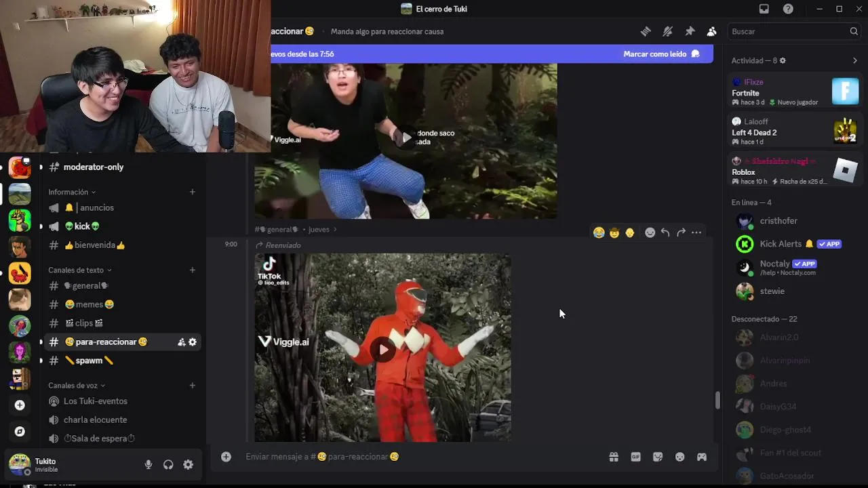Add channel to Información category

tap(193, 192)
